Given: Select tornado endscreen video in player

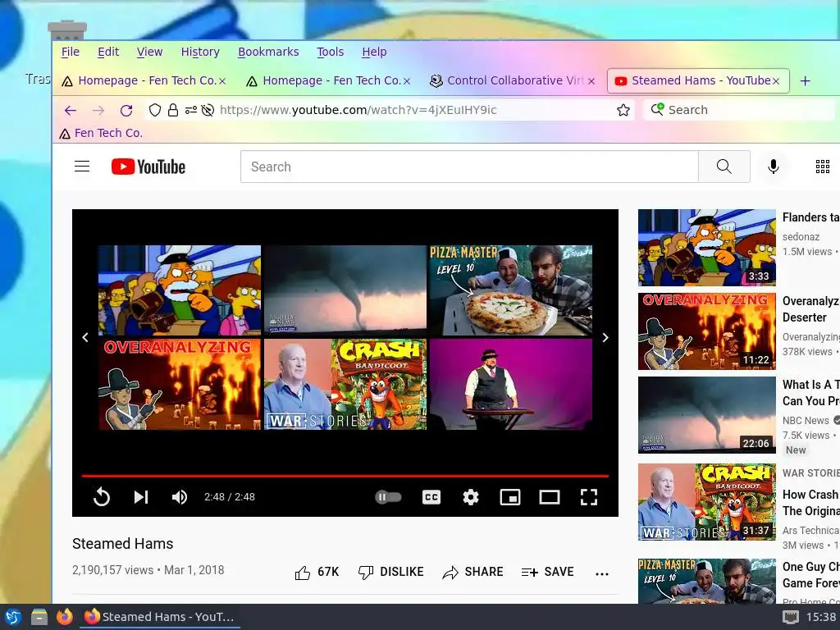Looking at the screenshot, I should pos(345,290).
